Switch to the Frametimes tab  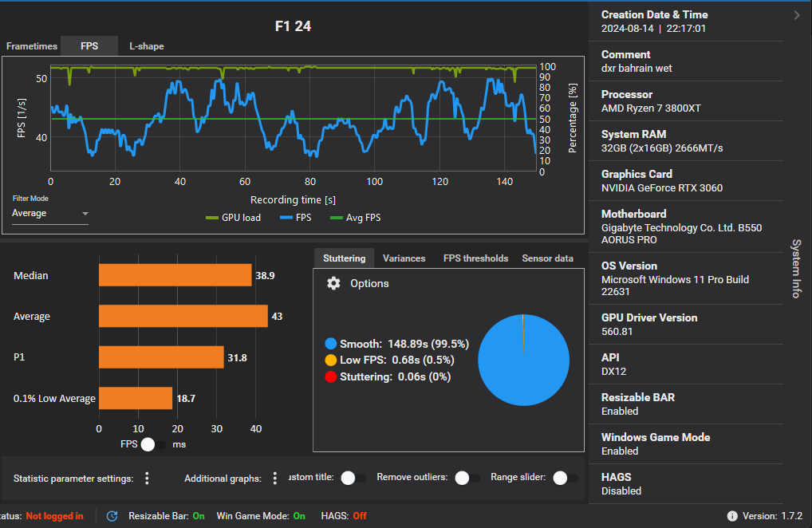click(32, 46)
